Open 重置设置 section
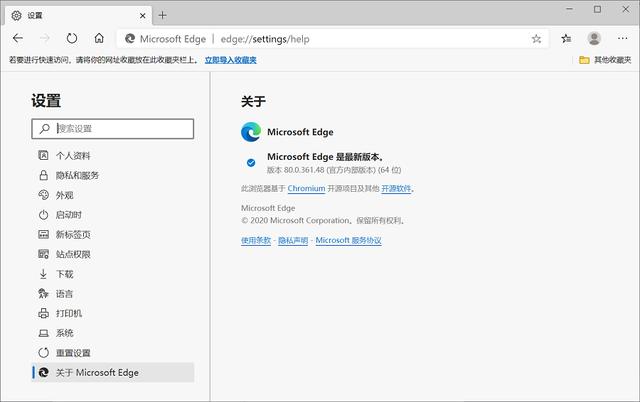The height and width of the screenshot is (402, 640). [113, 353]
